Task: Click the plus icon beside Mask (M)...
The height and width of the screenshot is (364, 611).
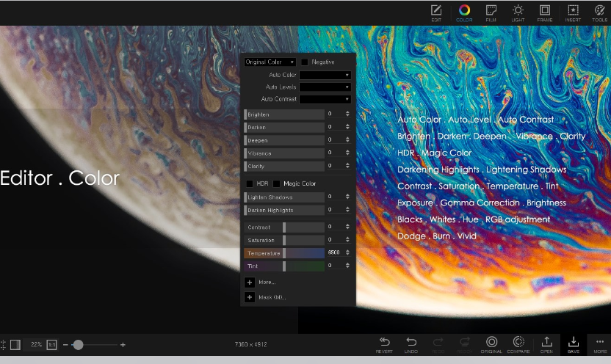Action: pyautogui.click(x=250, y=297)
